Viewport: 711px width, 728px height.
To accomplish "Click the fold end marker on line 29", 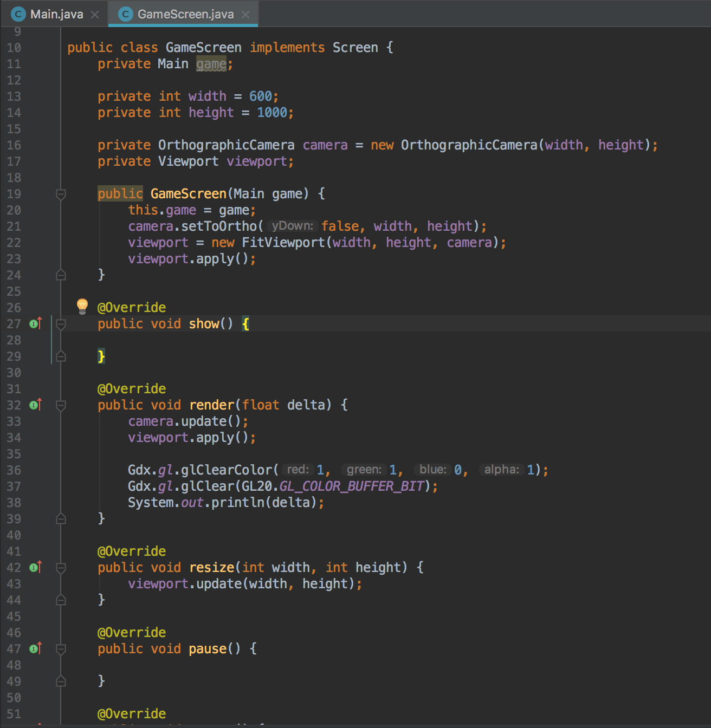I will click(x=61, y=356).
